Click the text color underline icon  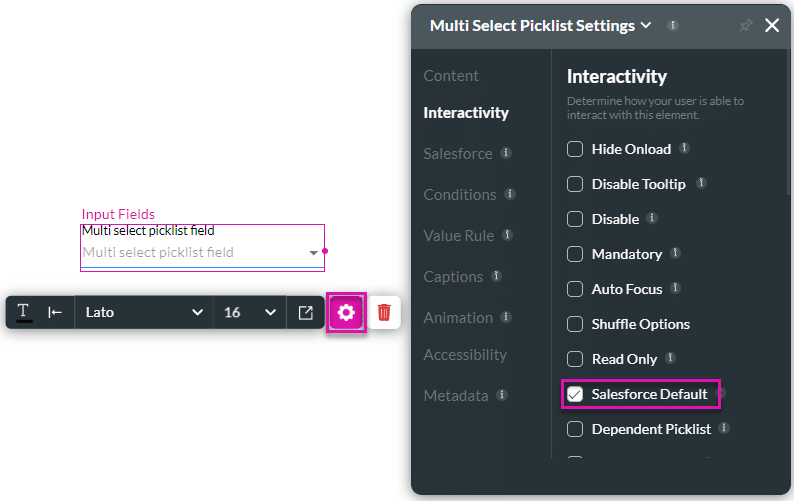pos(24,313)
